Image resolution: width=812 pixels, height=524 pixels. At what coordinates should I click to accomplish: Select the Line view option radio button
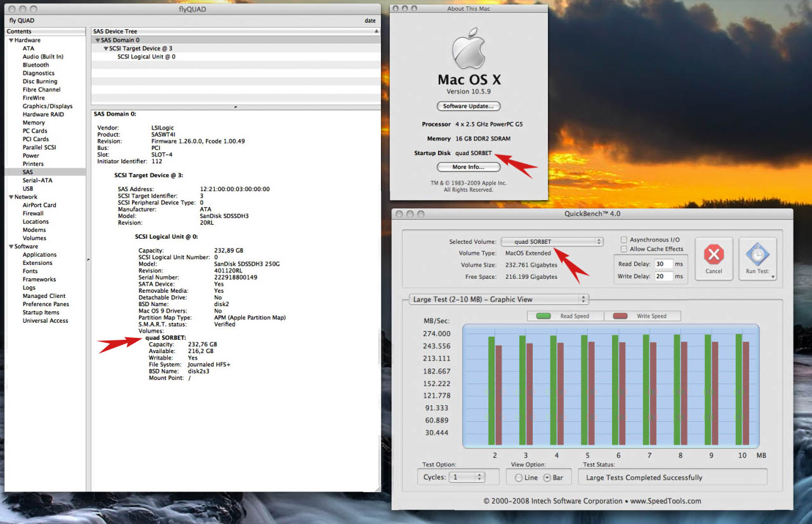519,478
